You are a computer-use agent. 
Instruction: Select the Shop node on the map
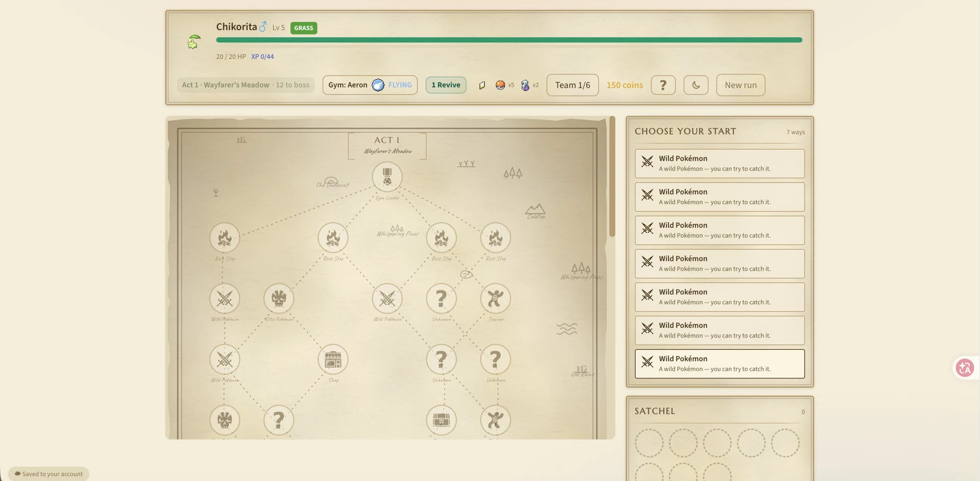(x=333, y=359)
